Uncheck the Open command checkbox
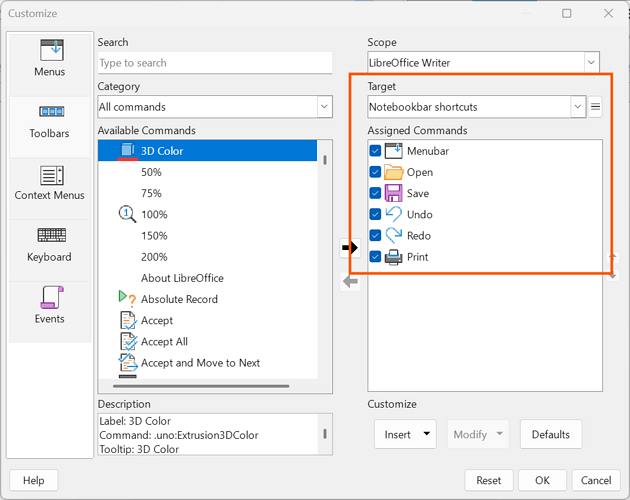Image resolution: width=630 pixels, height=500 pixels. pyautogui.click(x=375, y=172)
